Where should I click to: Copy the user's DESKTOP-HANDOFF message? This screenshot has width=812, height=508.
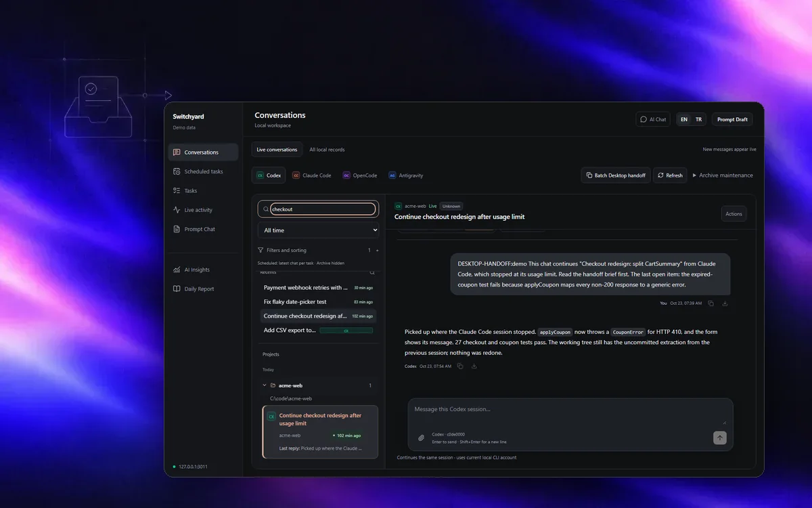pyautogui.click(x=710, y=303)
